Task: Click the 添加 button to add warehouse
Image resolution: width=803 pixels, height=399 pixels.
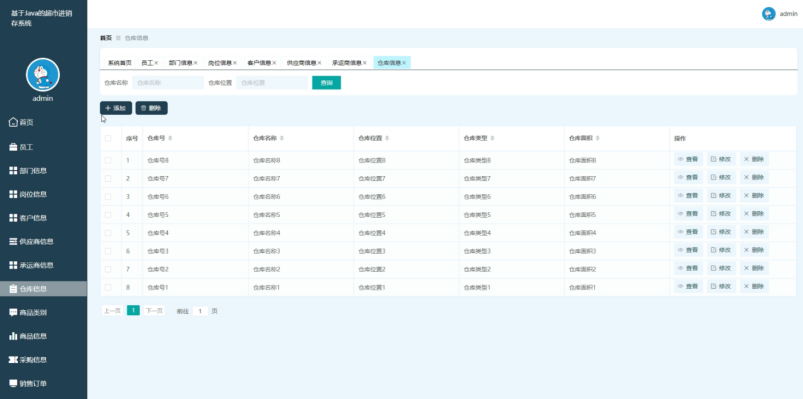Action: click(x=116, y=108)
